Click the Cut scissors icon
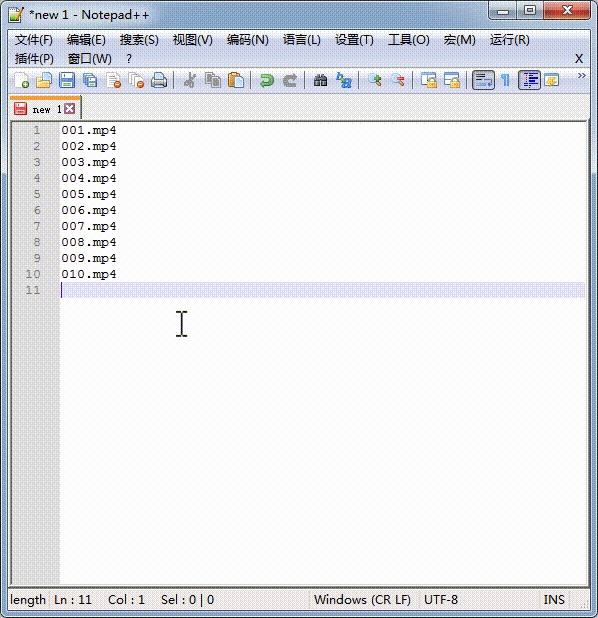 coord(190,80)
